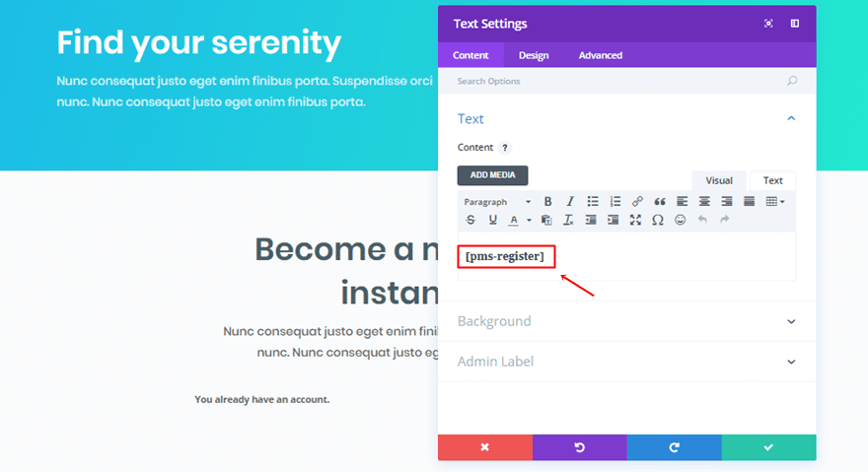Viewport: 868px width, 472px height.
Task: Toggle bold formatting in the editor toolbar
Action: [x=547, y=201]
